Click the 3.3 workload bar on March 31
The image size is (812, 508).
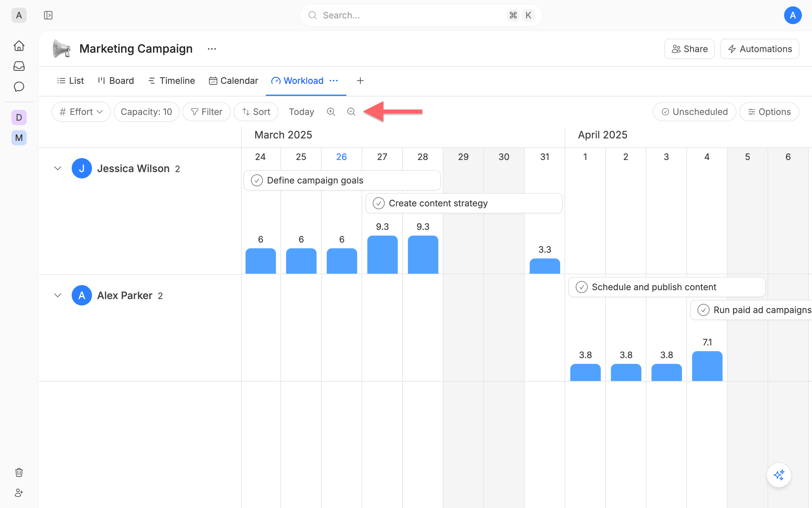[x=545, y=266]
